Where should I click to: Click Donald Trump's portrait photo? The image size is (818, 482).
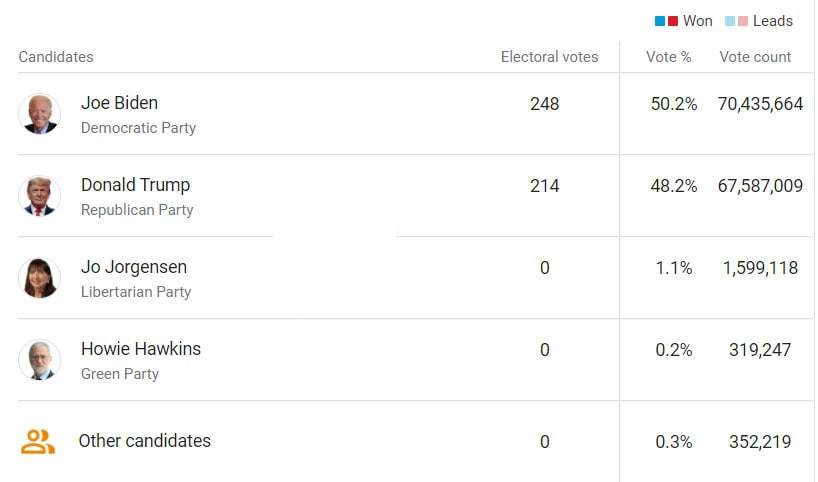click(40, 196)
